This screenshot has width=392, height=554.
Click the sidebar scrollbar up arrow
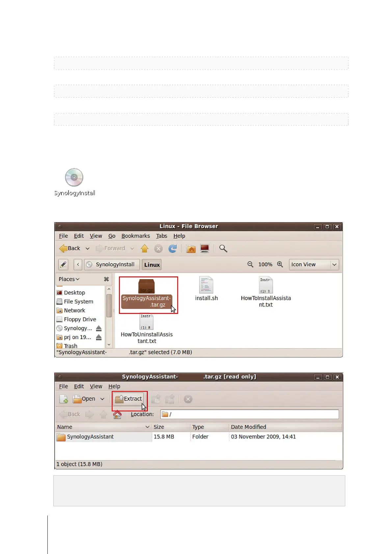109,289
